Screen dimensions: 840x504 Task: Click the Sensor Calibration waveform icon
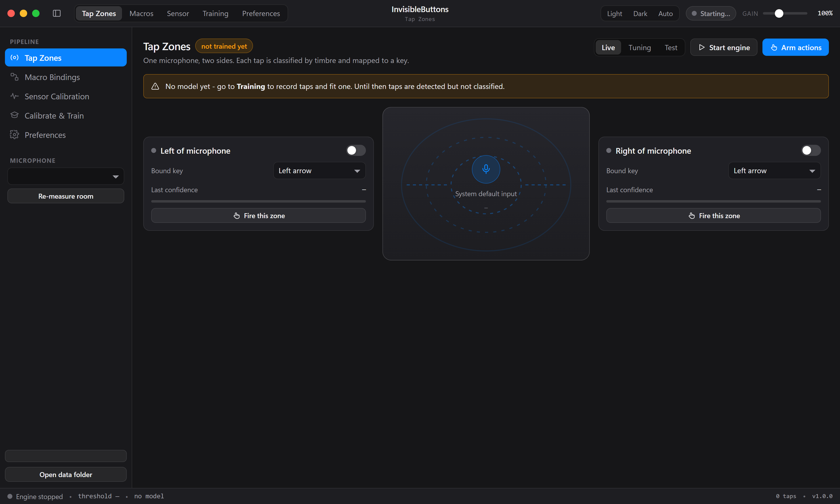(15, 96)
